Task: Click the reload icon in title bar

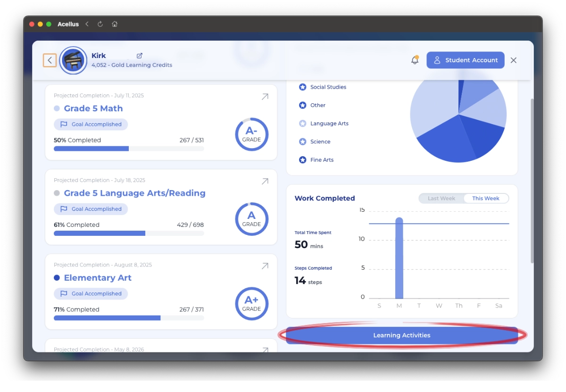Action: [x=100, y=24]
